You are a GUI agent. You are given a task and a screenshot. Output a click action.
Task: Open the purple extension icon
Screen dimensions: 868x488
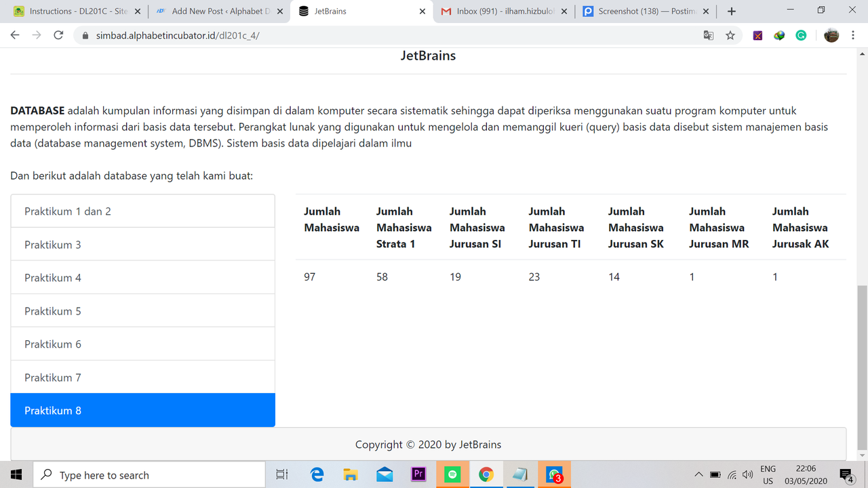[758, 35]
